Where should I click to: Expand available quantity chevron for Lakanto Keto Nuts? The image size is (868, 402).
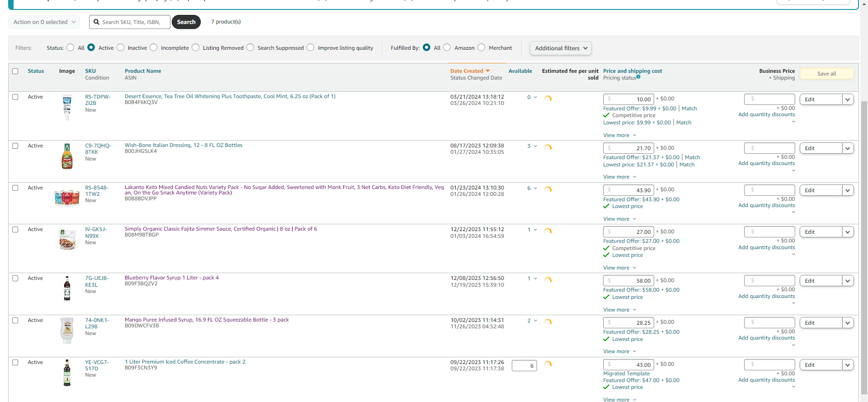(x=536, y=188)
